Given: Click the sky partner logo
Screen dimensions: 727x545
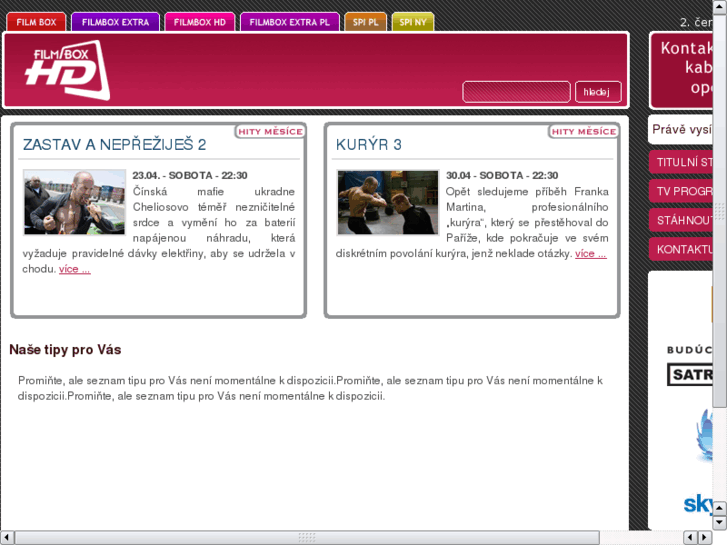Looking at the screenshot, I should tap(698, 504).
